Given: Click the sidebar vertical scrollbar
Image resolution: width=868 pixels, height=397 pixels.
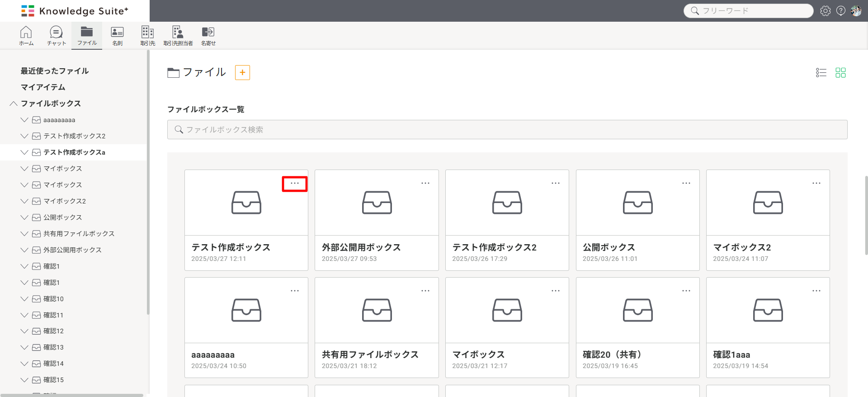Looking at the screenshot, I should (148, 182).
